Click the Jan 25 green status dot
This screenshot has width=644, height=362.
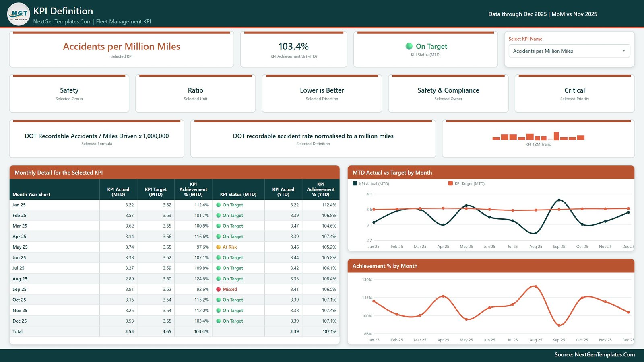[219, 205]
